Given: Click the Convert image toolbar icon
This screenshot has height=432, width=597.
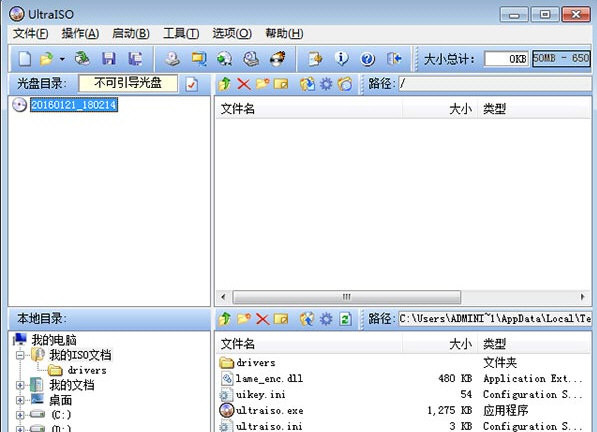Looking at the screenshot, I should point(199,59).
